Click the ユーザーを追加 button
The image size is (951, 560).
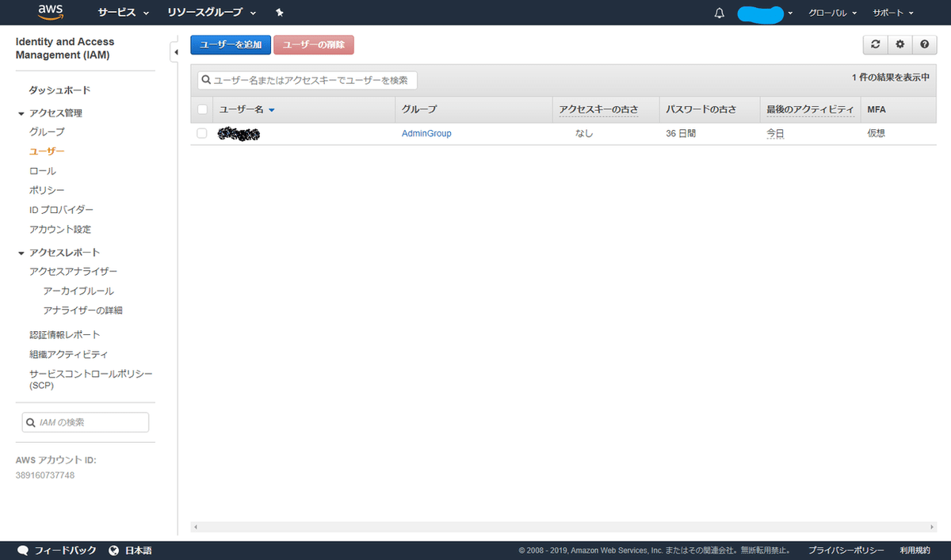231,45
